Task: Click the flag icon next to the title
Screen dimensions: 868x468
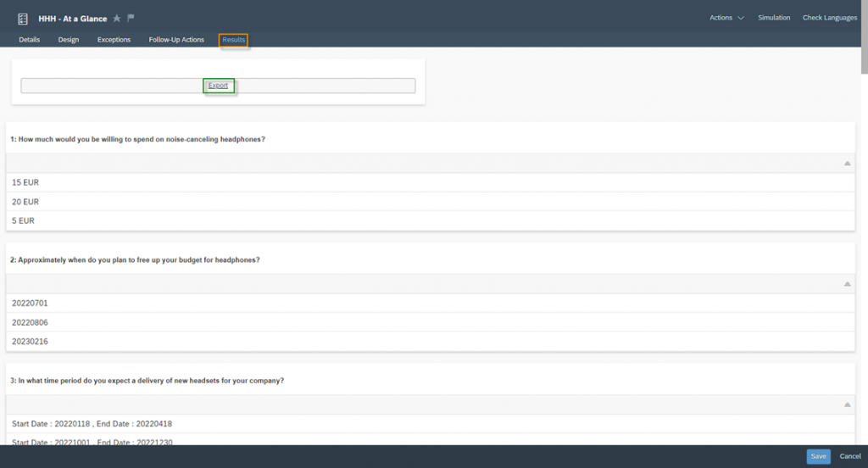Action: pyautogui.click(x=131, y=18)
